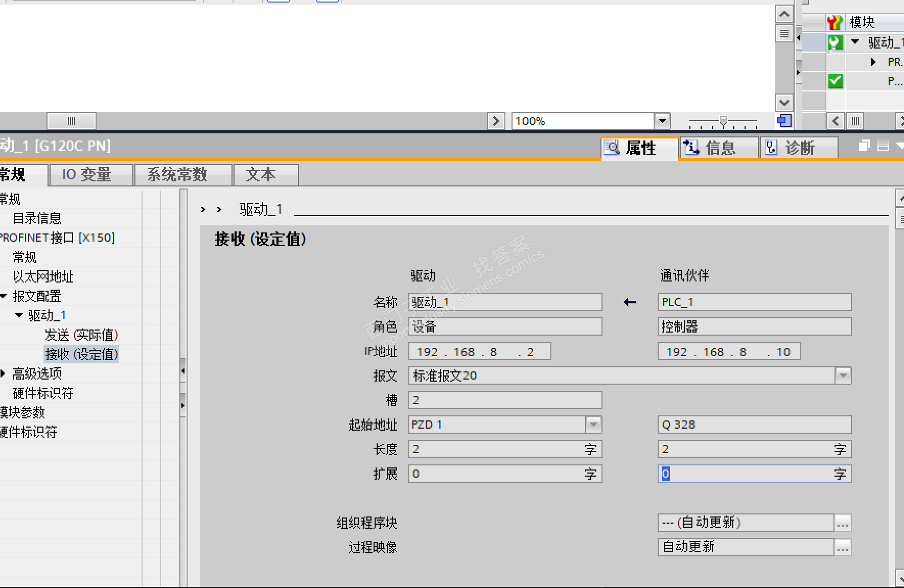Click the upper collapse arrow on navigation splitter

183,371
